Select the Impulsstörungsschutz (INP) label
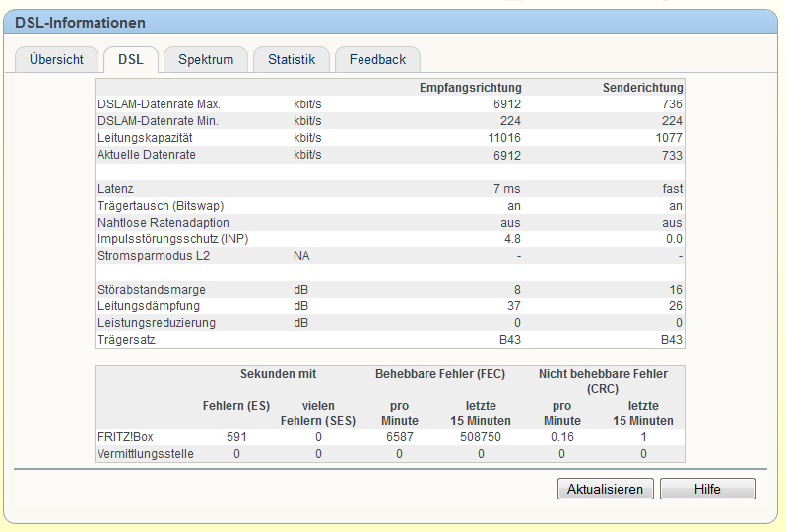The image size is (786, 532). click(x=173, y=239)
